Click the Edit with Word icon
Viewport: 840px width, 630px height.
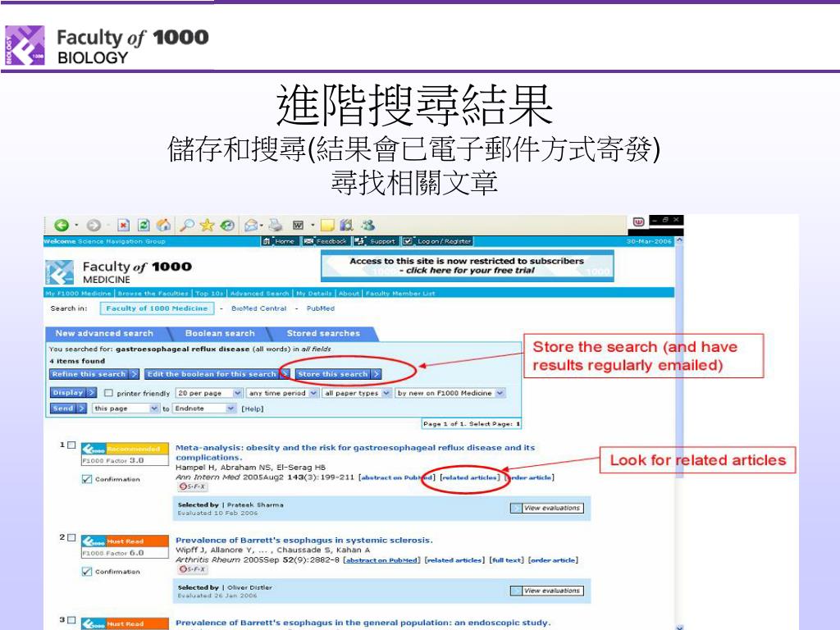tap(299, 226)
